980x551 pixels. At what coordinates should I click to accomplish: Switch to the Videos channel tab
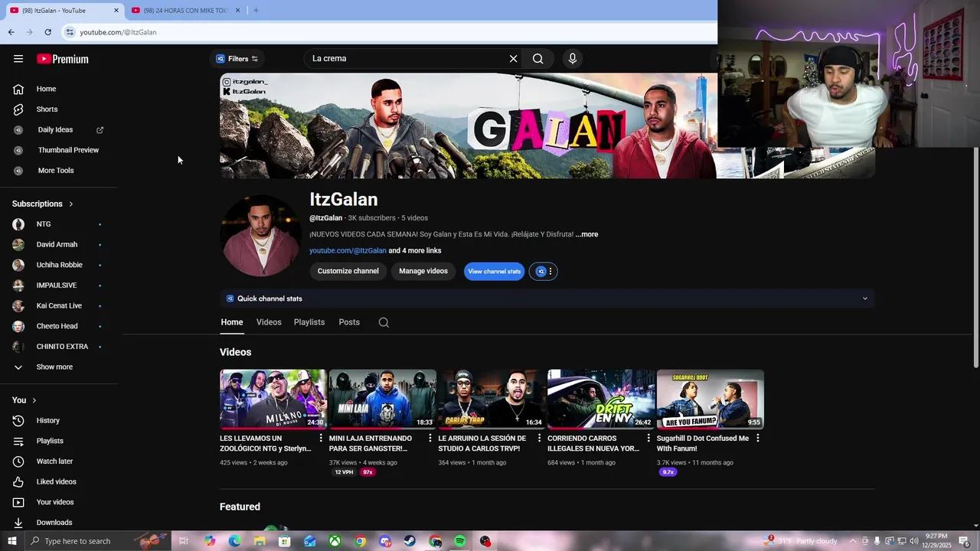pos(269,322)
